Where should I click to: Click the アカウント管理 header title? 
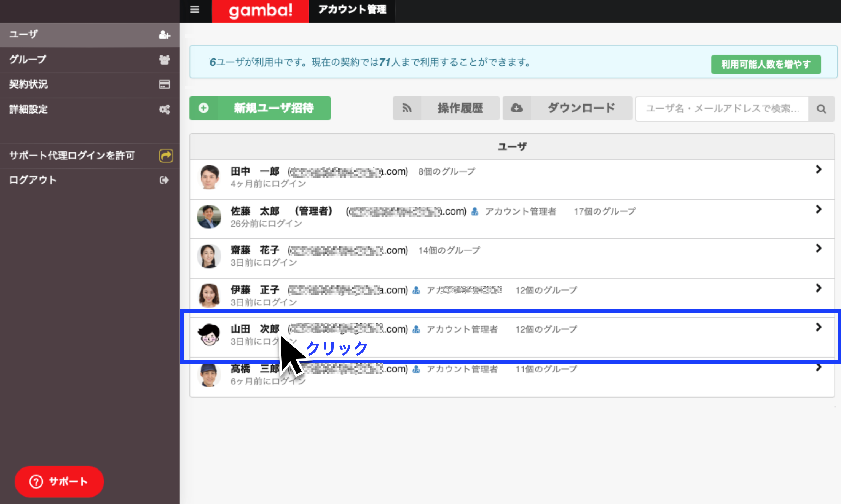[x=352, y=9]
